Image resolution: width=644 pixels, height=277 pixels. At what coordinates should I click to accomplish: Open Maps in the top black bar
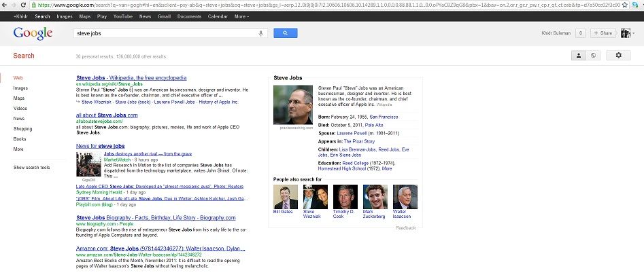coord(85,16)
